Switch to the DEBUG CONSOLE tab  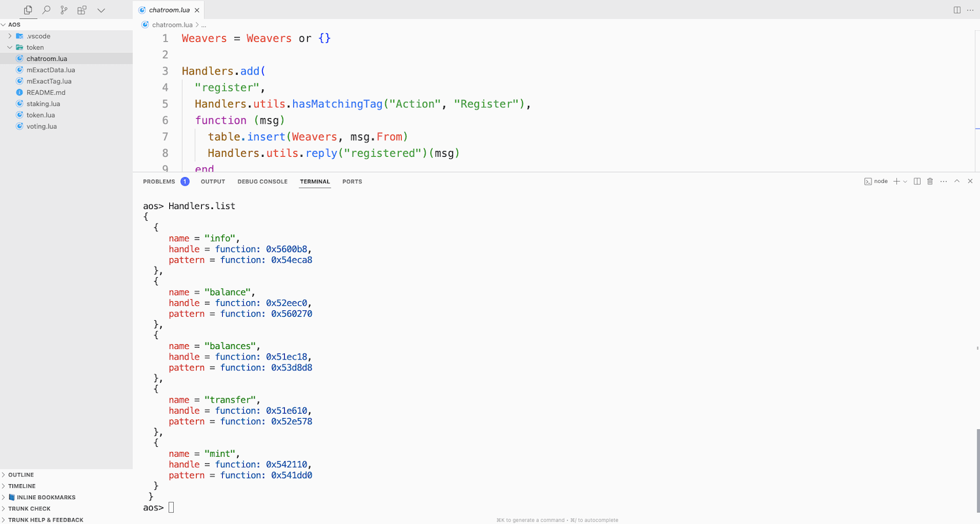click(x=262, y=182)
